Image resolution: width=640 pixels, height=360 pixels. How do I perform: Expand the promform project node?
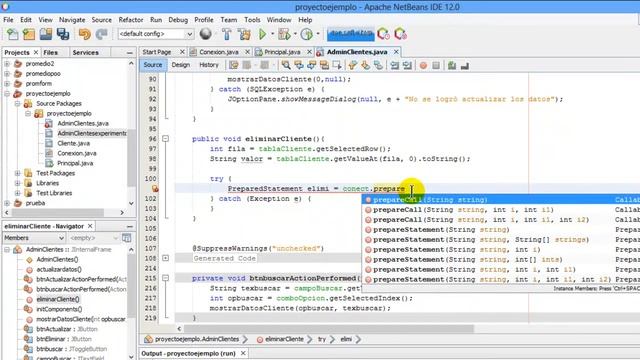[x=7, y=84]
